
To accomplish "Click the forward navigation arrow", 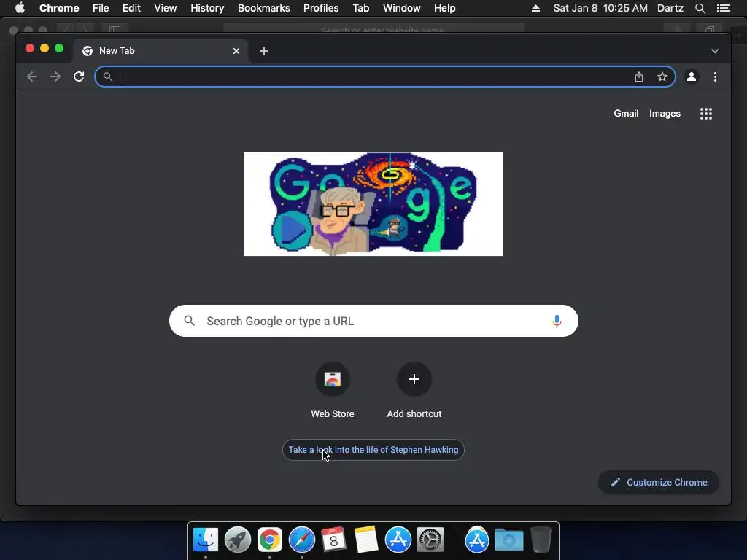I will pos(55,77).
